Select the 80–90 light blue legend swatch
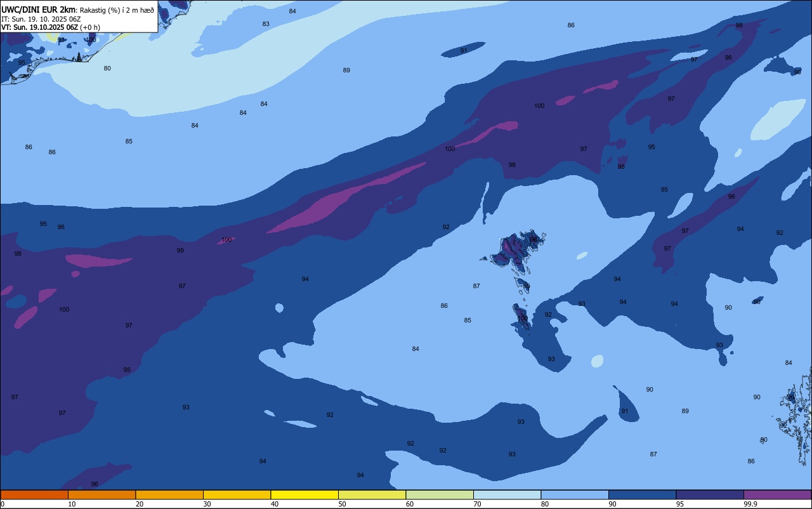The height and width of the screenshot is (509, 812). click(575, 494)
